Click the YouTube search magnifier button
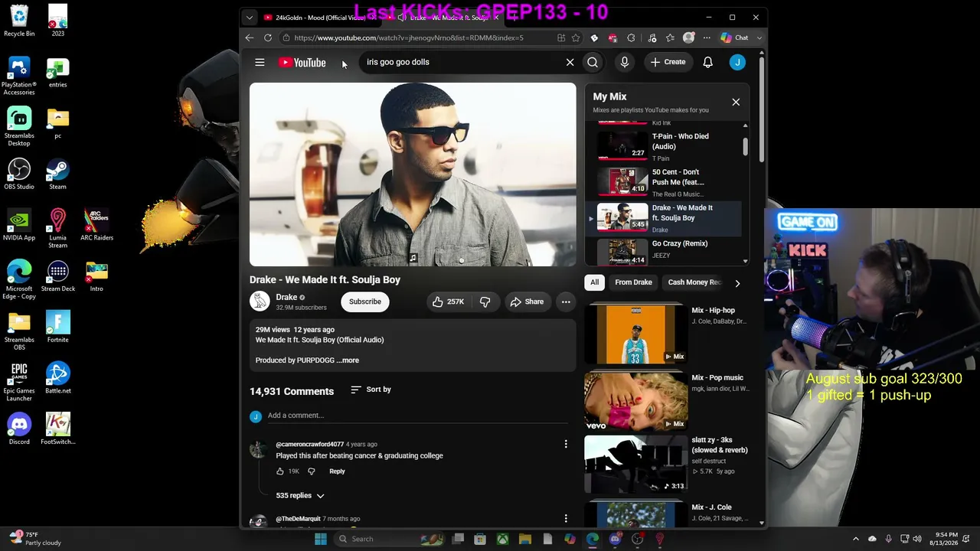 pyautogui.click(x=593, y=62)
